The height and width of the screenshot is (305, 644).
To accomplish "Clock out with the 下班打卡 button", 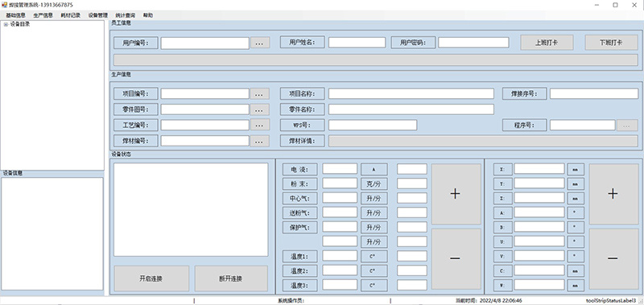I will point(611,43).
